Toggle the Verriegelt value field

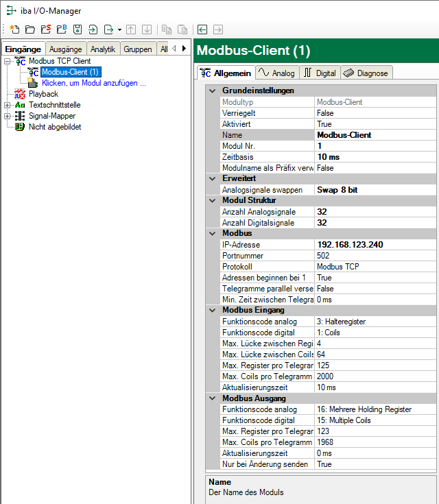pos(375,113)
